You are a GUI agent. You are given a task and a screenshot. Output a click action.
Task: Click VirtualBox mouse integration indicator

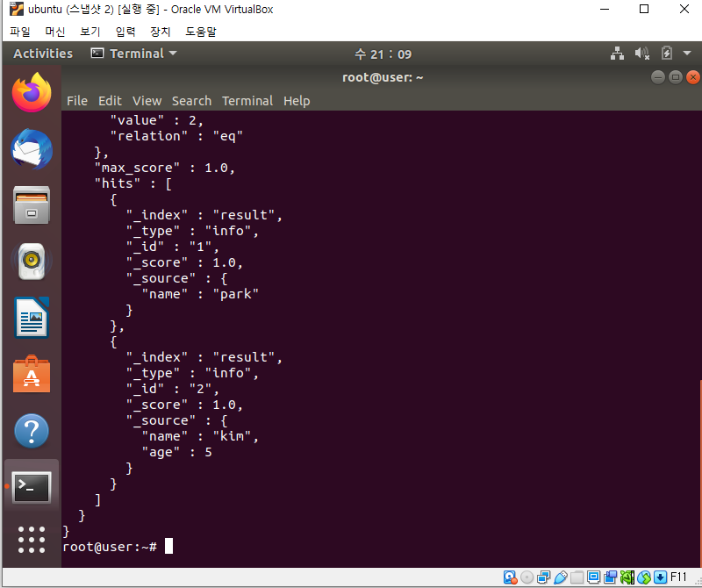coord(644,577)
